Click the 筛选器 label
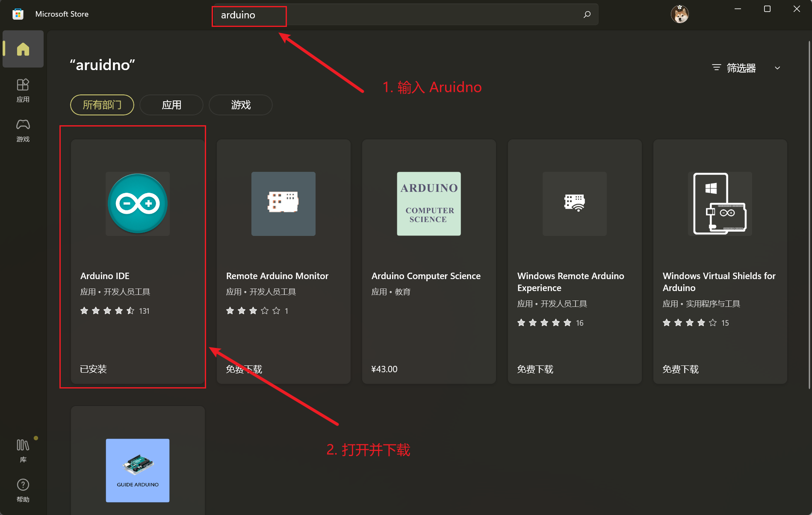The image size is (812, 515). coord(741,68)
